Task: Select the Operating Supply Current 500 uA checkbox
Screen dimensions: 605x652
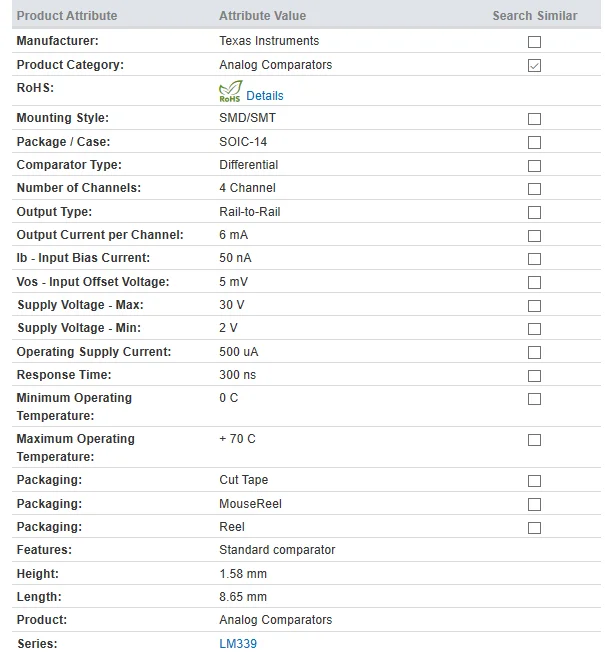Action: (x=534, y=353)
